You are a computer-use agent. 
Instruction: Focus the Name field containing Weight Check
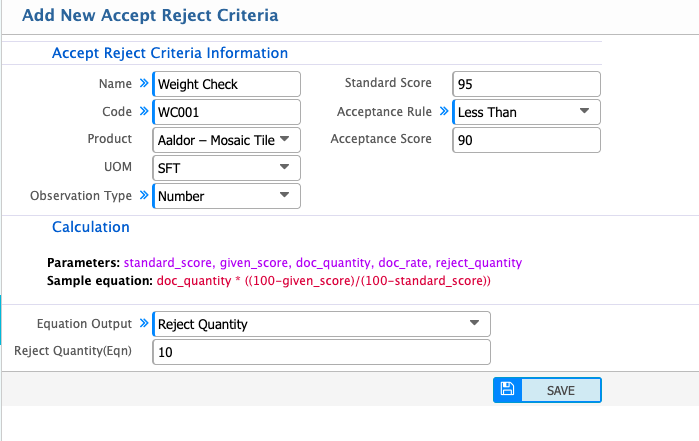click(226, 84)
